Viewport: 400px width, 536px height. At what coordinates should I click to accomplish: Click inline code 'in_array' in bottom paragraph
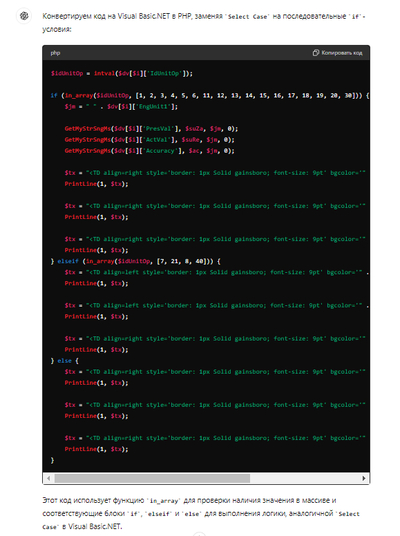(x=164, y=501)
